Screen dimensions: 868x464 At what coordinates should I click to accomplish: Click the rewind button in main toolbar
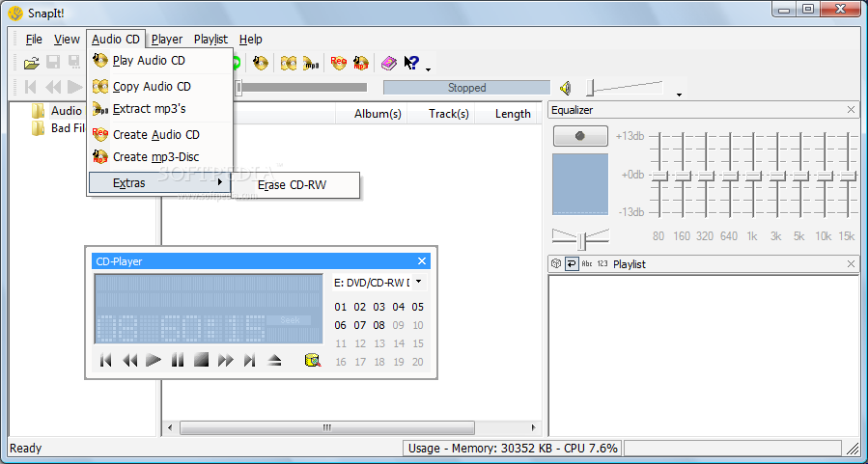coord(53,87)
